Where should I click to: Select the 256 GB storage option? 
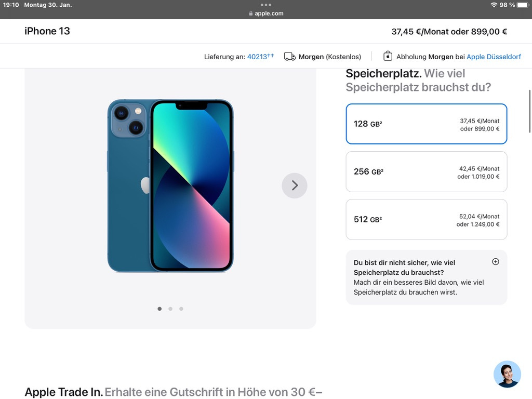coord(426,171)
